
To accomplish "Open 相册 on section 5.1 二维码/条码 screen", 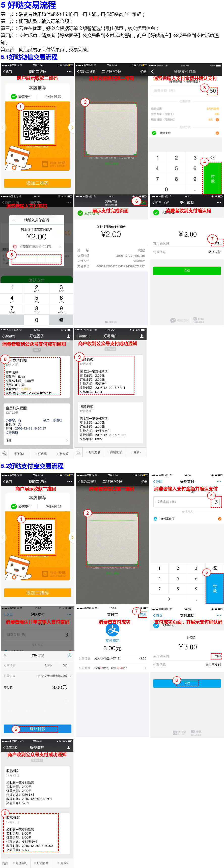I will tap(143, 71).
